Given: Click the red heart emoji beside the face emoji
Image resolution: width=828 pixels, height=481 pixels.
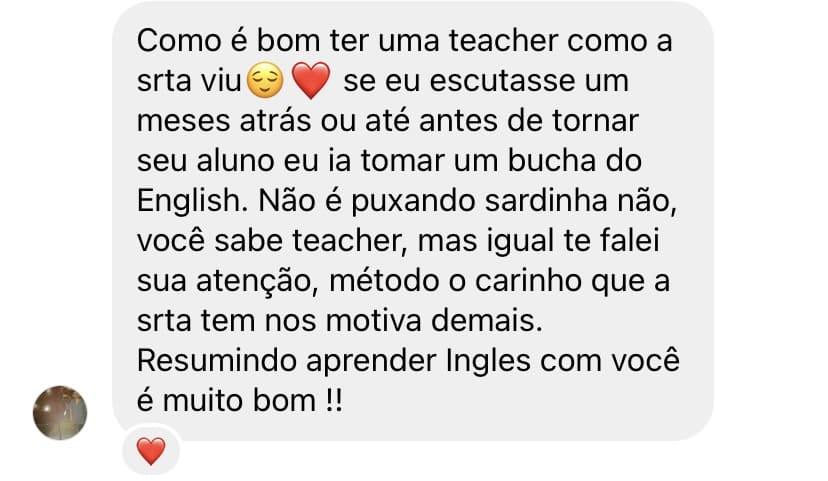Looking at the screenshot, I should click(x=311, y=81).
